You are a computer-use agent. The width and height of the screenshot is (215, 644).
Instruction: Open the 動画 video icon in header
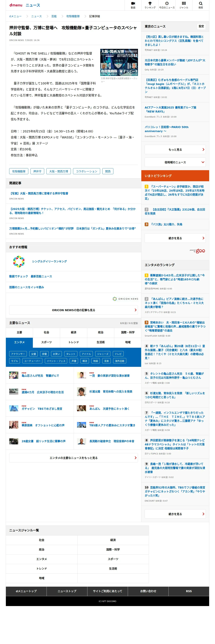coord(133,5)
